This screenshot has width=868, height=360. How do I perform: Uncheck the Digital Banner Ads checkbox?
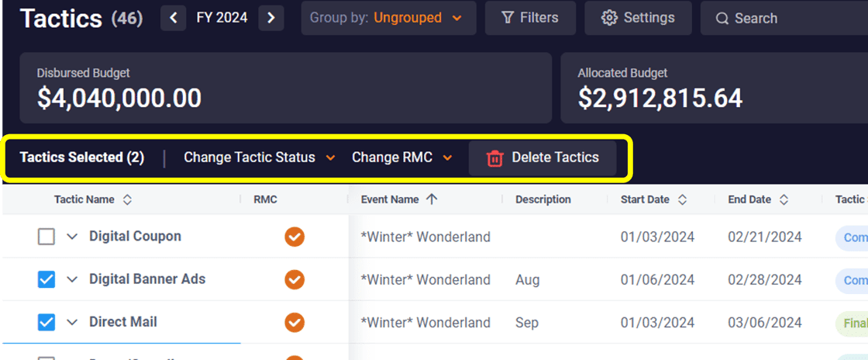46,279
